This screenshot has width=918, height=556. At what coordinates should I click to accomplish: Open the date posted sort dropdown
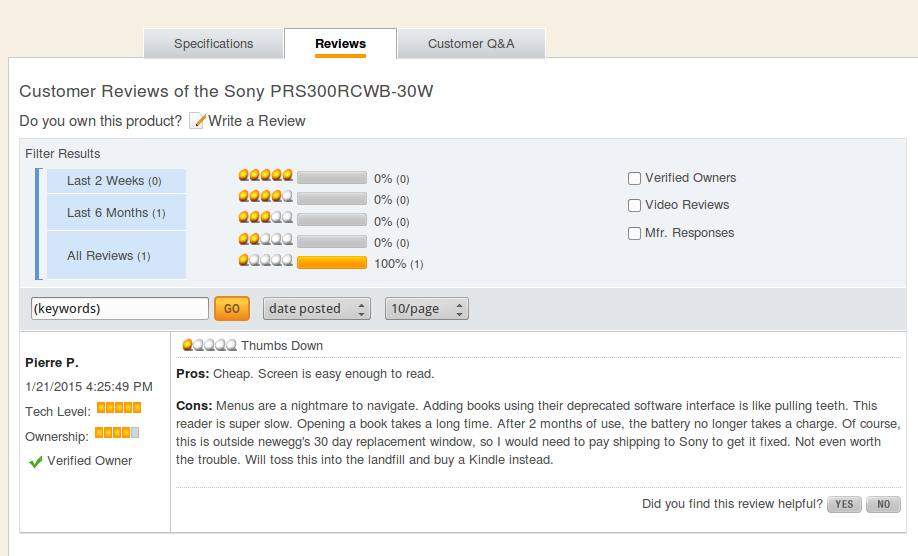click(317, 308)
